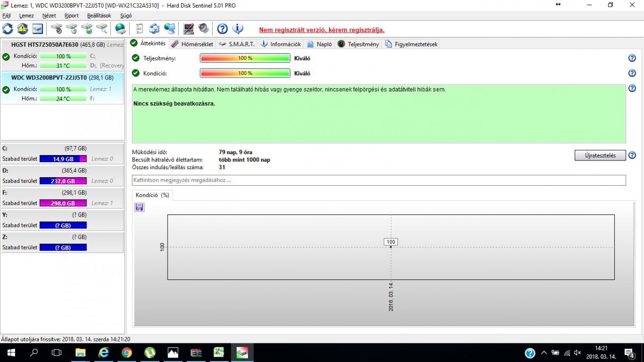Select the Z: drive entry
644x362 pixels.
pyautogui.click(x=62, y=242)
